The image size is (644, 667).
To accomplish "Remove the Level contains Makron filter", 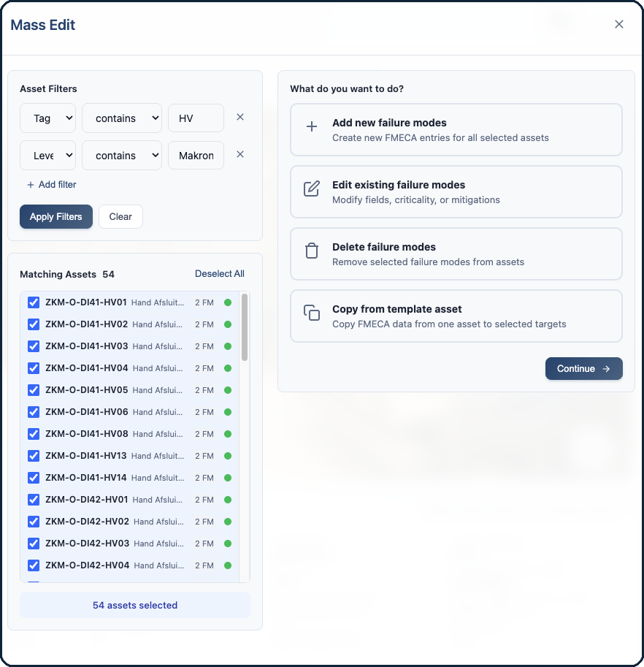I will [x=240, y=154].
